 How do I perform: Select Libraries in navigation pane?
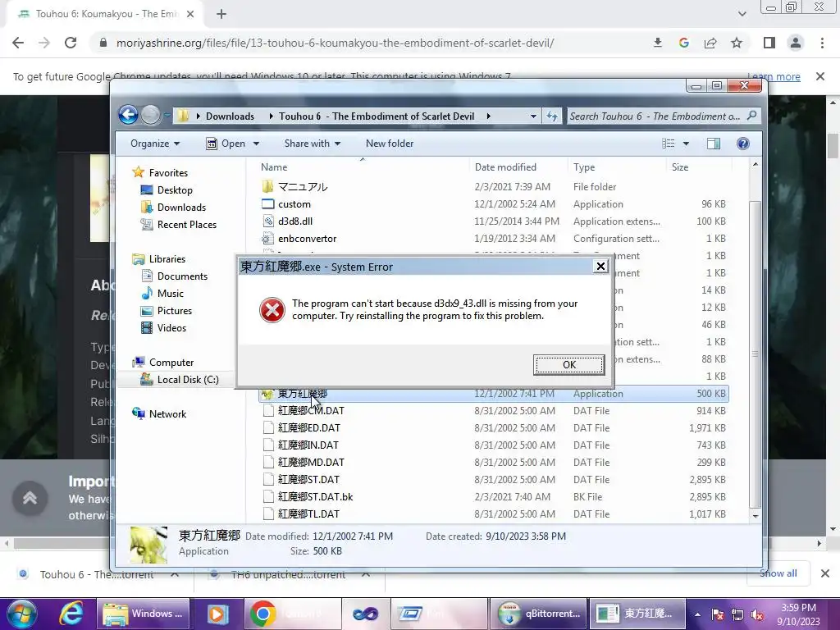point(167,259)
